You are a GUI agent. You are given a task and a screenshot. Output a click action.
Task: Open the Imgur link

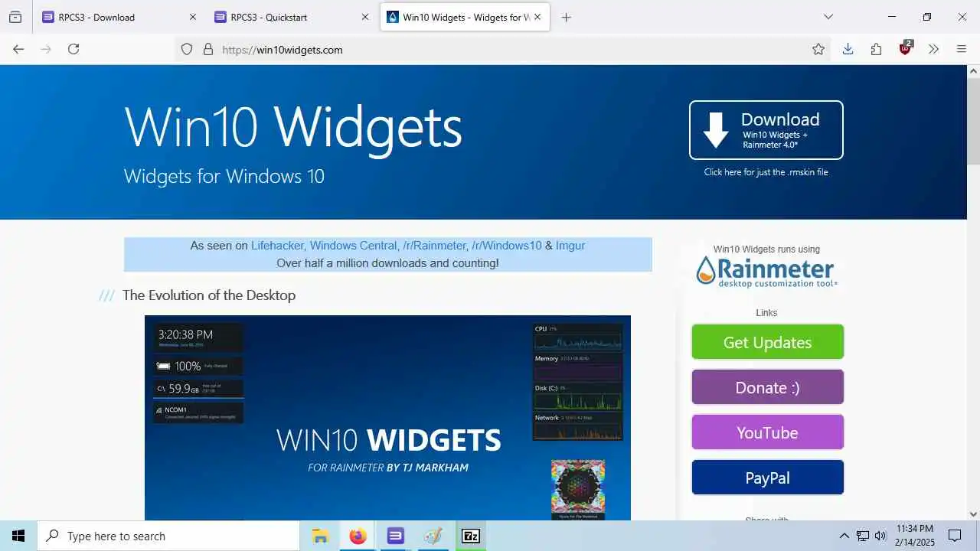570,246
